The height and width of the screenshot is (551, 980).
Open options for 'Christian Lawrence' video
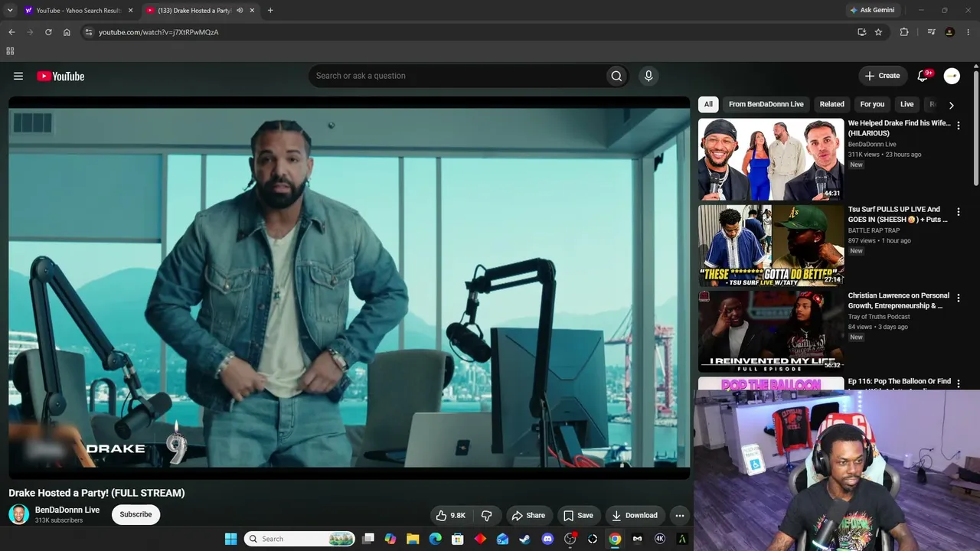(x=958, y=298)
